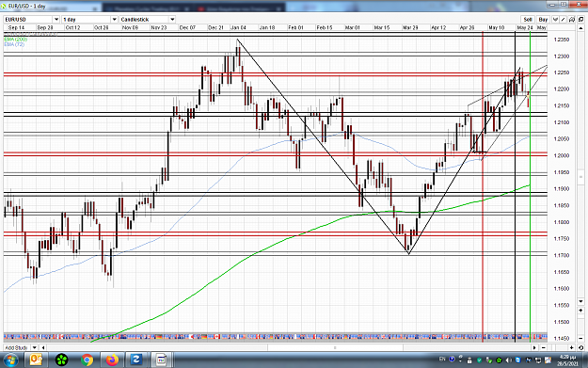
Task: Click the 1.2000 price label on scale
Action: pyautogui.click(x=562, y=155)
